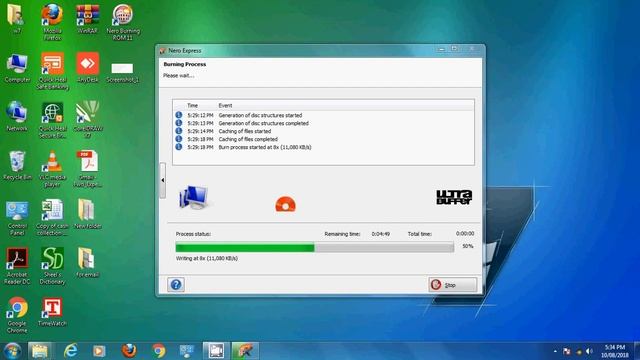Click the Time column header
640x360 pixels.
[x=193, y=105]
